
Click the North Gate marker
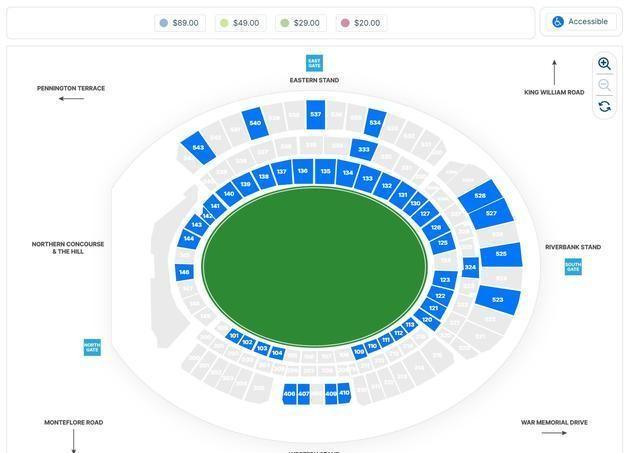pyautogui.click(x=92, y=347)
